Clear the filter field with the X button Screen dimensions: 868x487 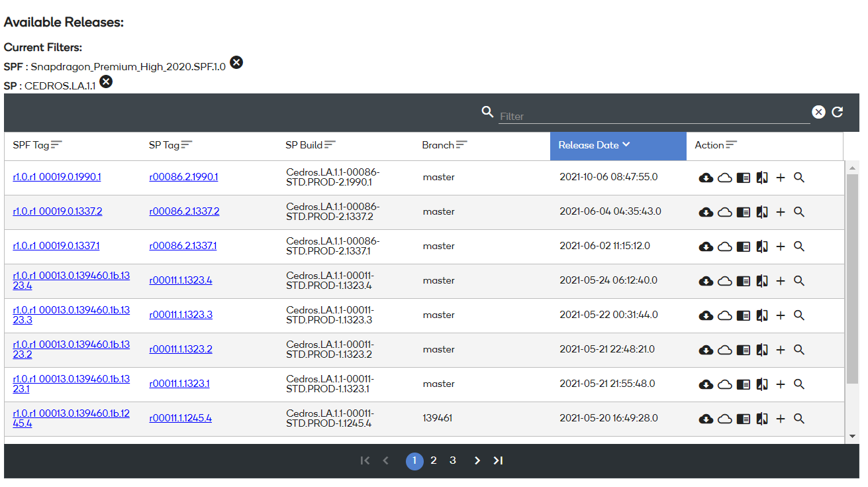tap(818, 112)
